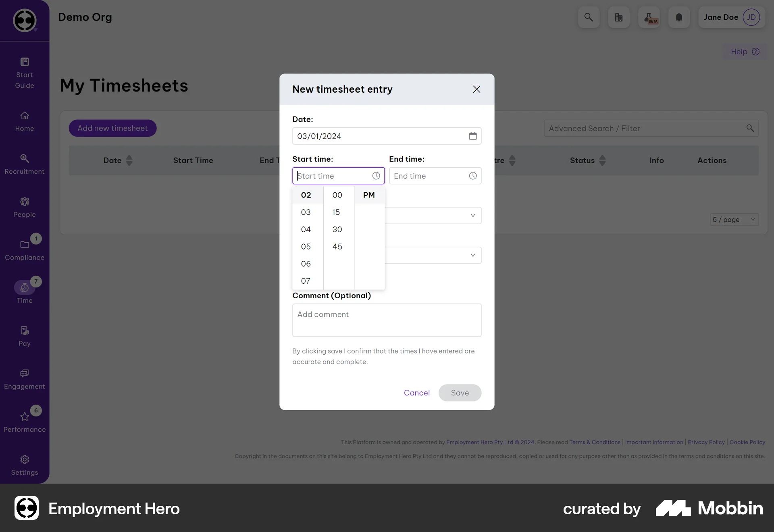
Task: Open the 5 / page dropdown
Action: pos(734,219)
